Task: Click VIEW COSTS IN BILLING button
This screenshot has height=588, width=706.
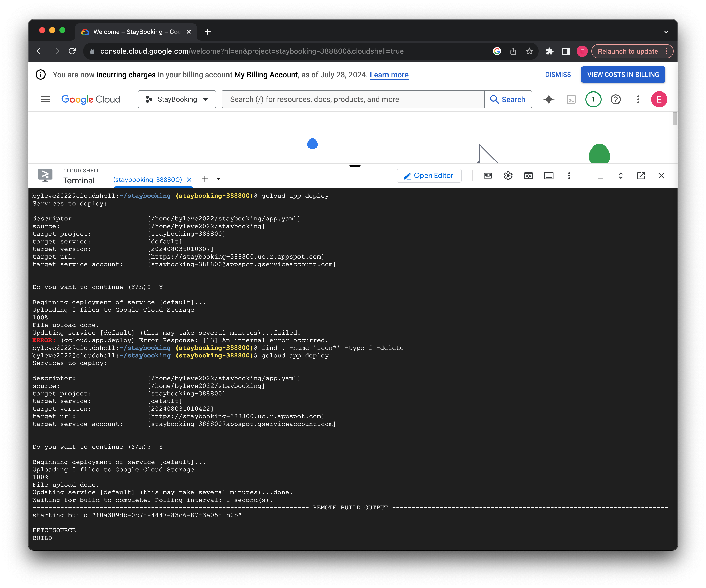Action: [x=623, y=74]
